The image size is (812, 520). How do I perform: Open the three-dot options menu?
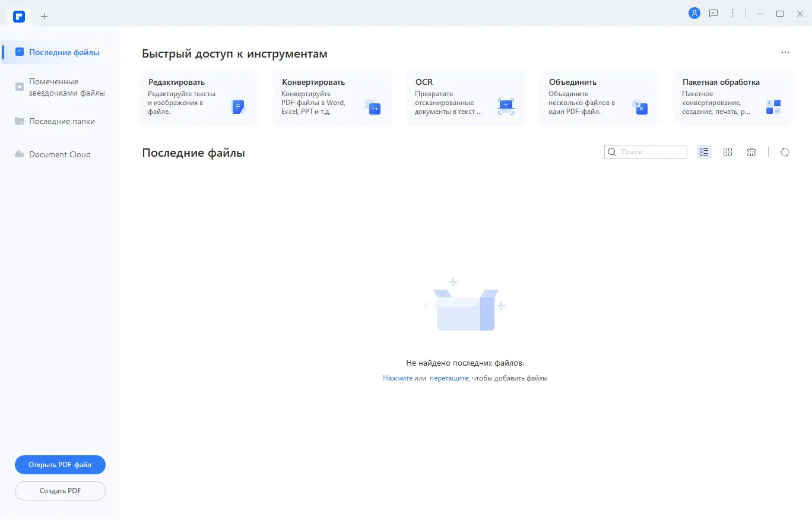[x=732, y=12]
